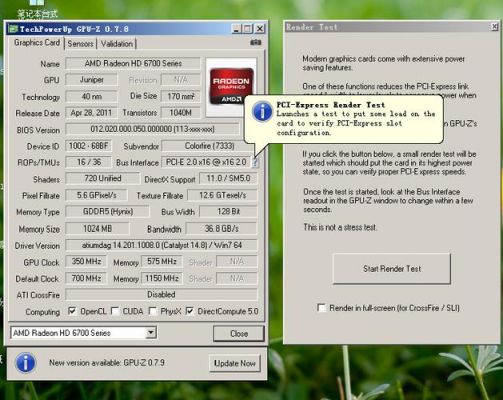Click the Transistors value 1040M
Viewport: 503px width, 400px height.
tap(181, 113)
